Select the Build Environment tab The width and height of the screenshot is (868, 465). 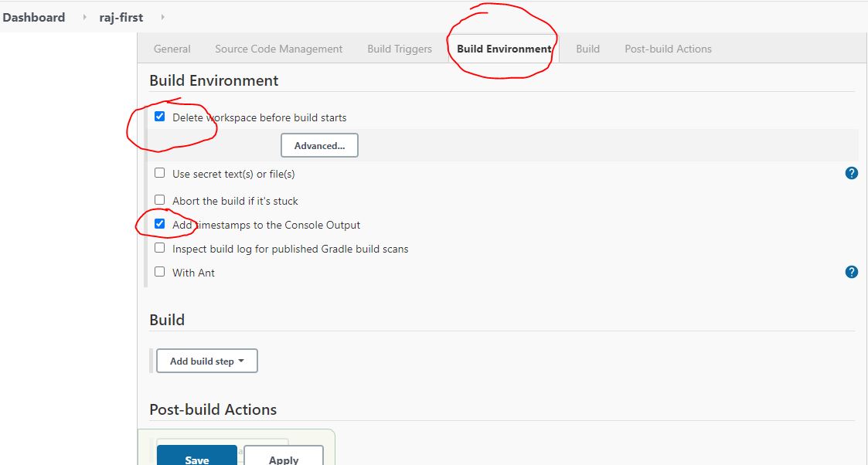504,49
